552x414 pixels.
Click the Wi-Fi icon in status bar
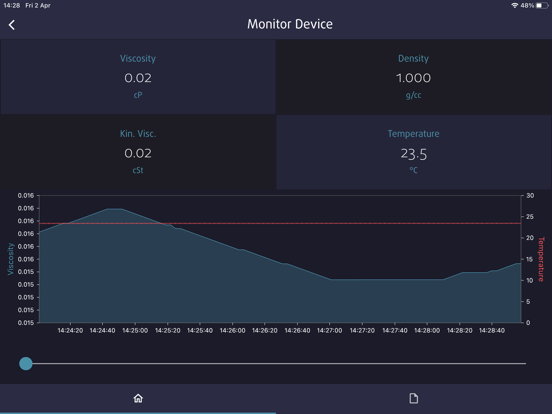tap(515, 5)
